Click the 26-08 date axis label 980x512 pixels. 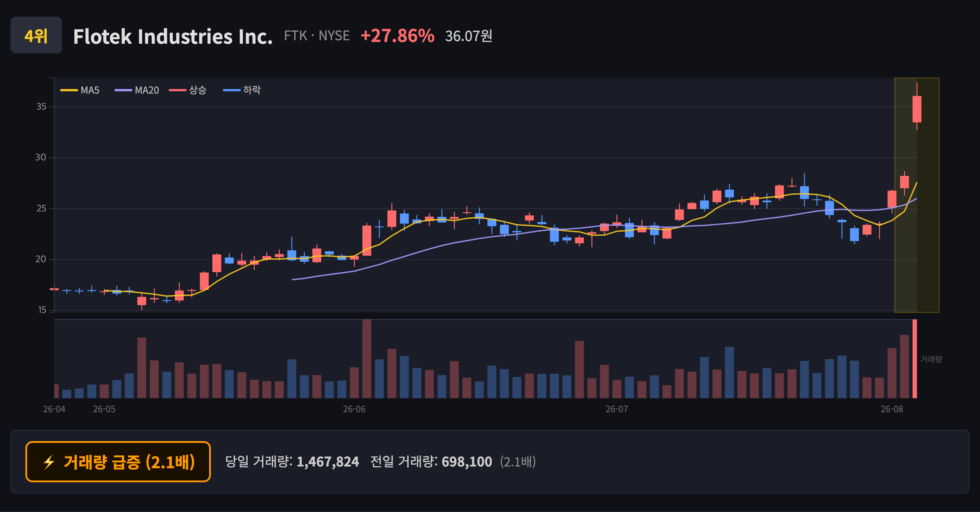(x=892, y=409)
